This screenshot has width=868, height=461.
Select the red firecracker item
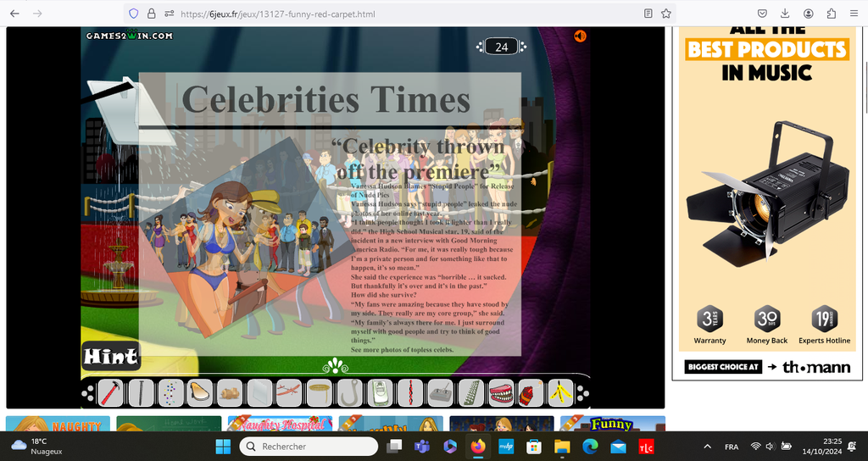tap(530, 392)
